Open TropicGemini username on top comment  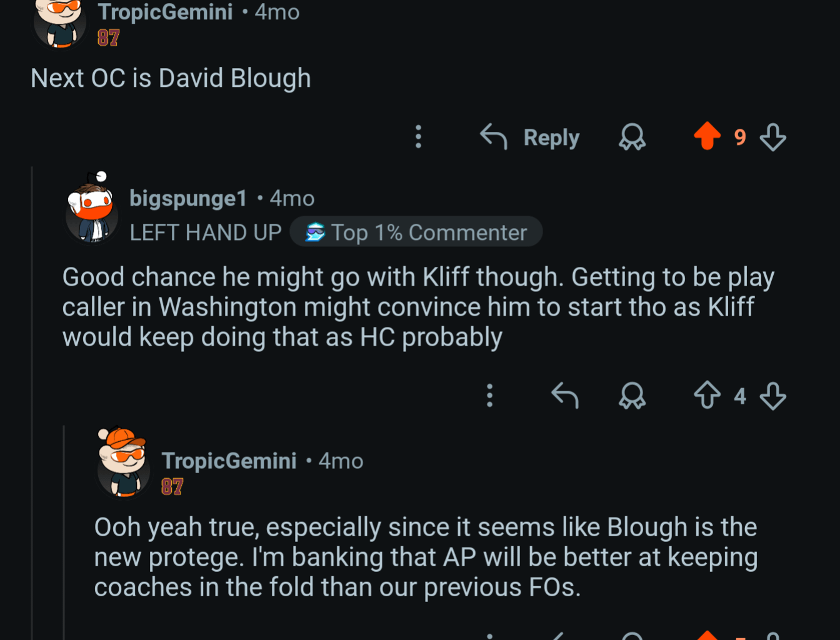pos(165,12)
